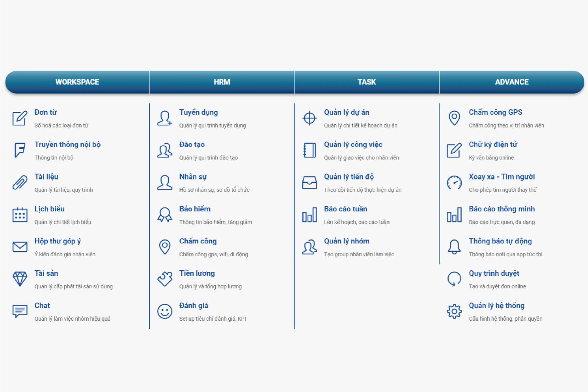The height and width of the screenshot is (392, 588).
Task: Click the Quản lý dự án crosshair icon
Action: click(309, 118)
